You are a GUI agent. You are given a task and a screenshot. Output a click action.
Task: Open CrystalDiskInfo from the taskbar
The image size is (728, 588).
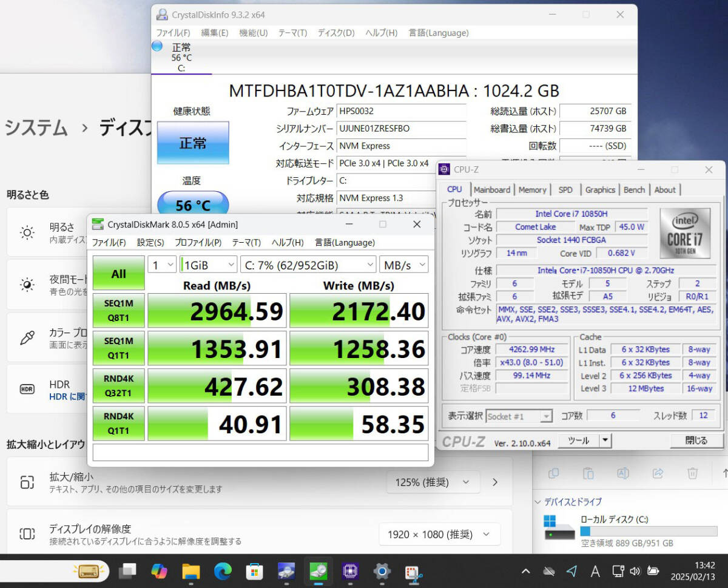286,571
